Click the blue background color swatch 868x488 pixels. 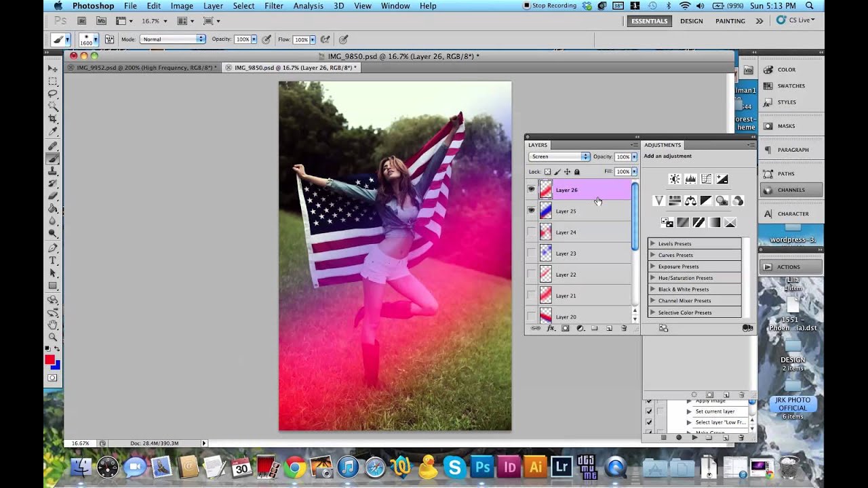coord(56,365)
